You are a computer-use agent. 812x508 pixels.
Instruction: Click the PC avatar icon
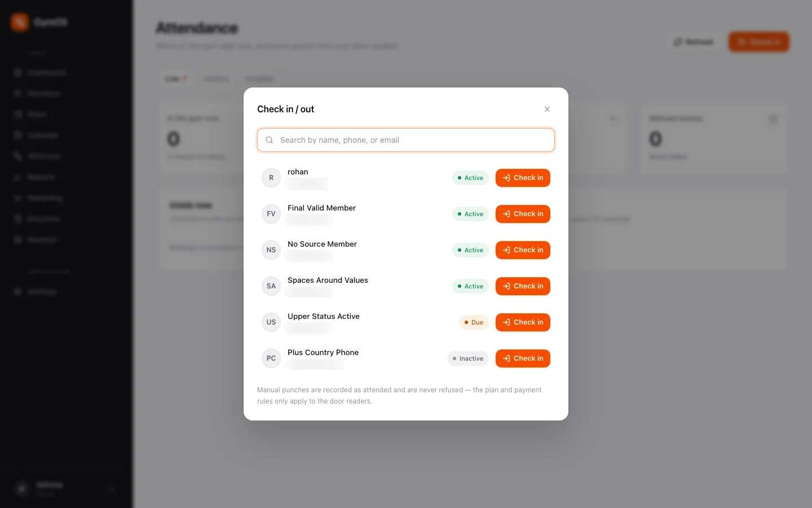271,358
